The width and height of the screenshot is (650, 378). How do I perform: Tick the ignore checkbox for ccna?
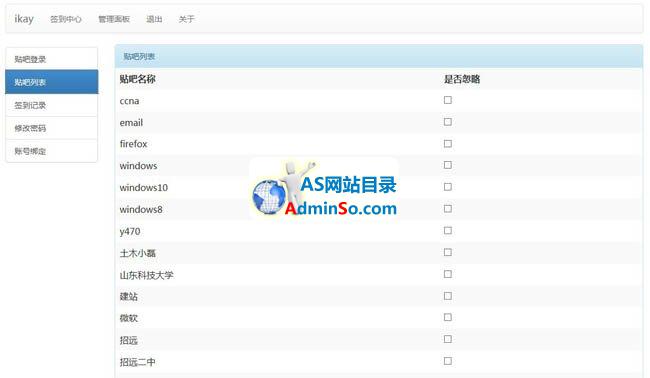[x=448, y=100]
